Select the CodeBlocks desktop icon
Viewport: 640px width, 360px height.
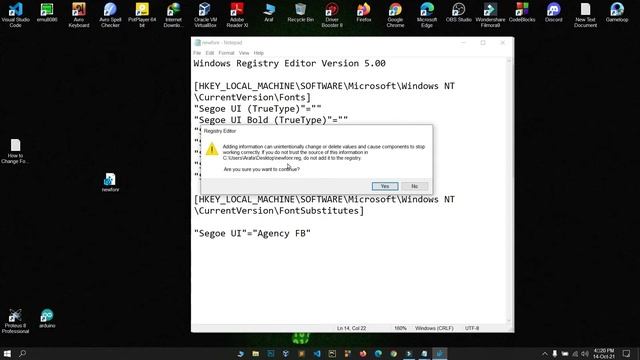[x=522, y=12]
